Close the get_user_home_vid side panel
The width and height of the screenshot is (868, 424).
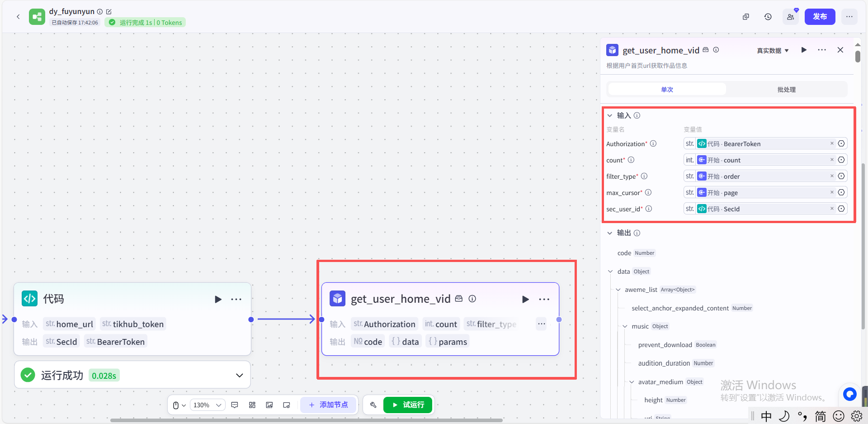(x=840, y=50)
